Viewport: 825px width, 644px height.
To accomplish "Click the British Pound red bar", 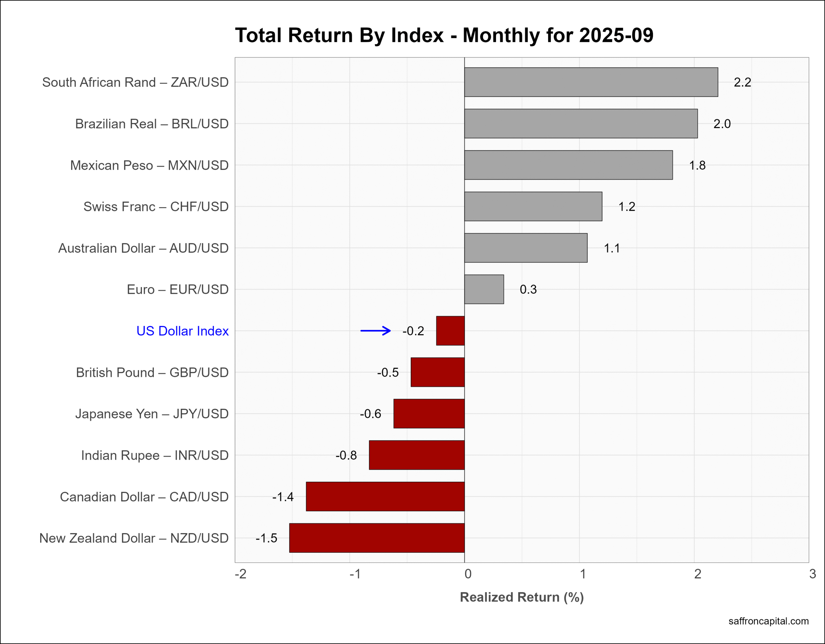I will tap(437, 372).
